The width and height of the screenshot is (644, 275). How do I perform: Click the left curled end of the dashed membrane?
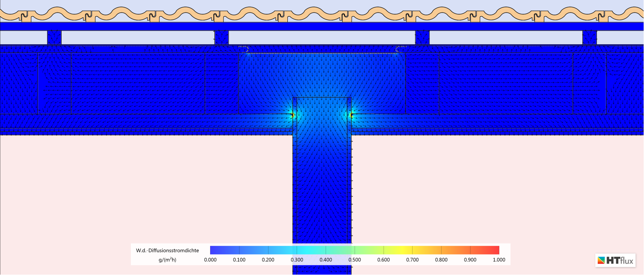pos(244,49)
